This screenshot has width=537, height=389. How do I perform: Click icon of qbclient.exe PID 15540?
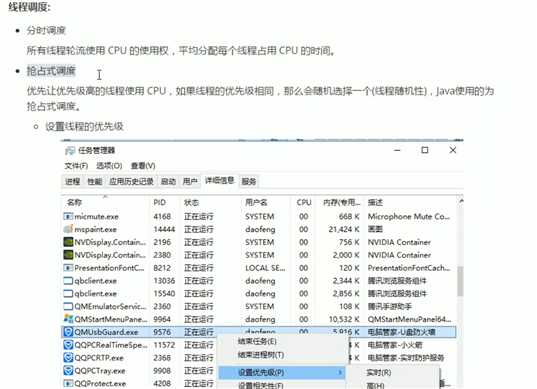pyautogui.click(x=68, y=293)
